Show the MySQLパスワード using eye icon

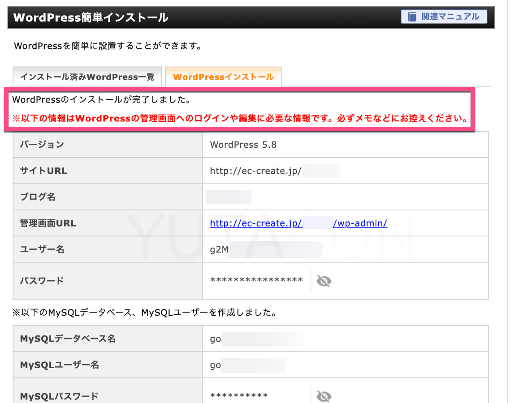(324, 396)
